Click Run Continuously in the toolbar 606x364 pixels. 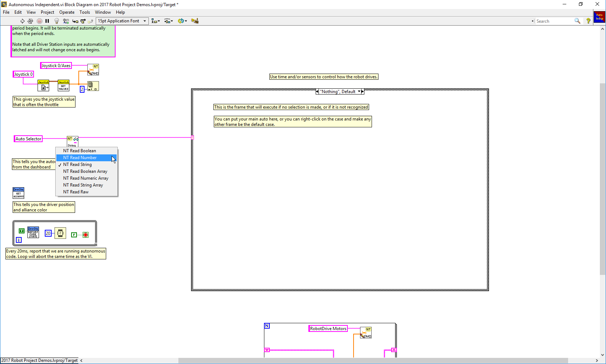coord(30,21)
